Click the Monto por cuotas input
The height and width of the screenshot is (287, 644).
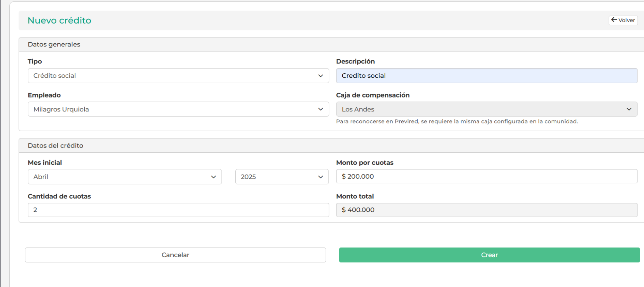(x=486, y=176)
